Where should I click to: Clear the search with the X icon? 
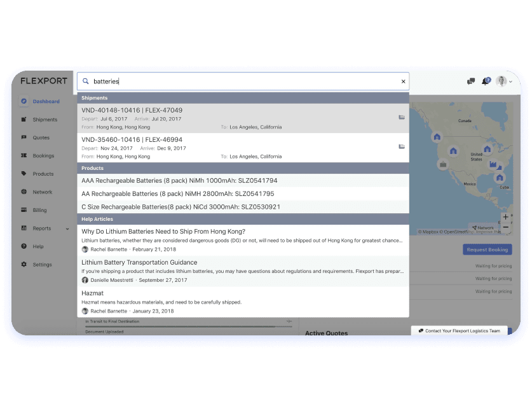click(x=403, y=81)
